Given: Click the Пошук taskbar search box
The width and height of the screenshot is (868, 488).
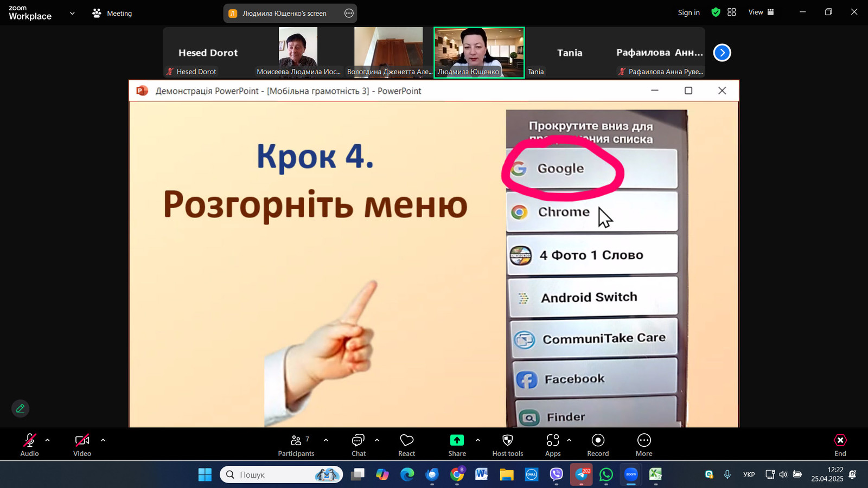Looking at the screenshot, I should (x=281, y=474).
